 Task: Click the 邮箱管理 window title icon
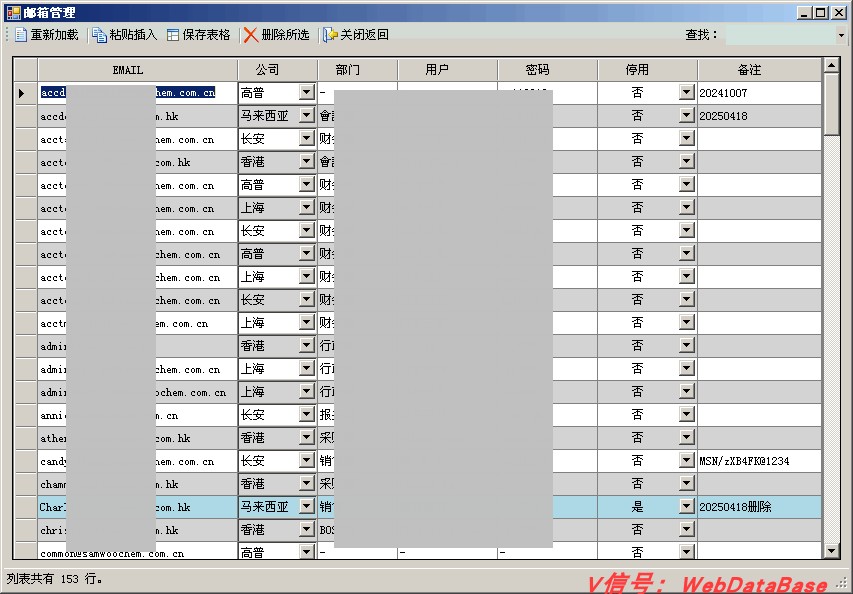click(13, 12)
